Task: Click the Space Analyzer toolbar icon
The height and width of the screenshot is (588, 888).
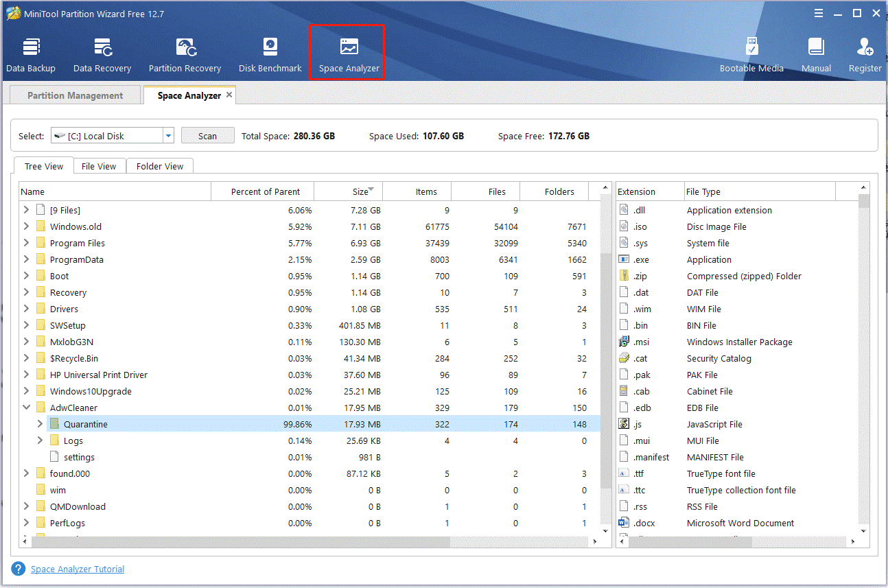Action: (x=349, y=47)
